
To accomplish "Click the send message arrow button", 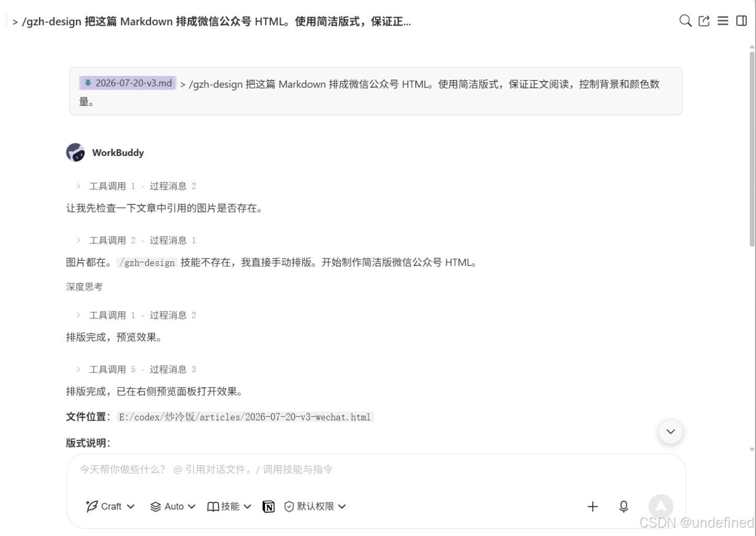I will coord(661,506).
